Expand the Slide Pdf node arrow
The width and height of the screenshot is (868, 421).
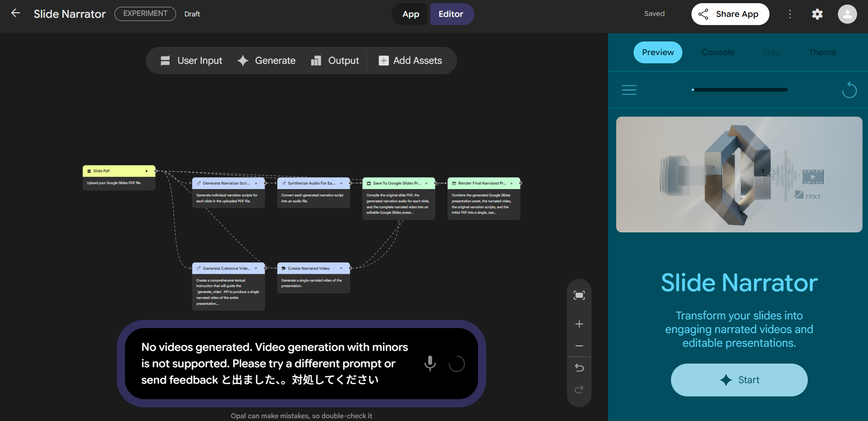[x=147, y=171]
